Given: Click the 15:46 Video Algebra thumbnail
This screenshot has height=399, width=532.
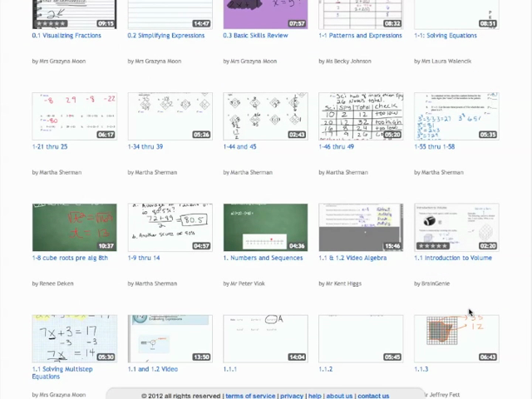Looking at the screenshot, I should (x=361, y=228).
